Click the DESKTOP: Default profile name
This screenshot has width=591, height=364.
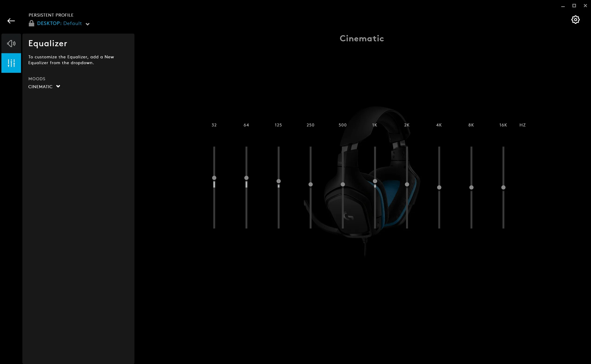pos(60,23)
